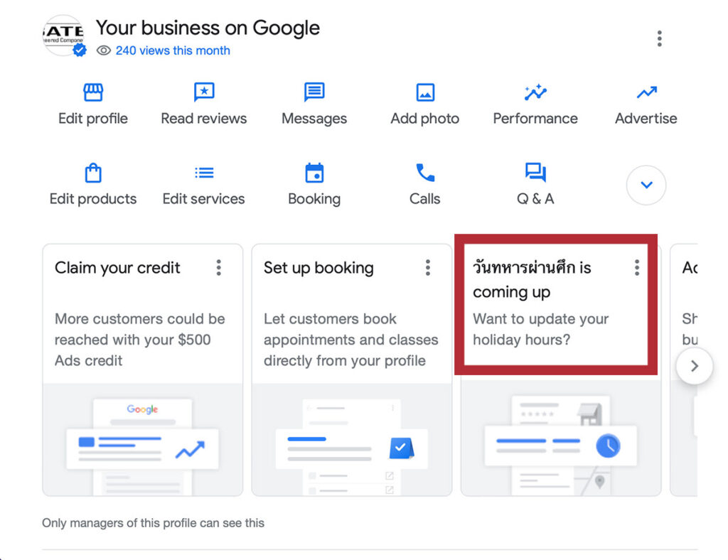Open Edit products shopping bag icon
This screenshot has width=728, height=560.
93,173
